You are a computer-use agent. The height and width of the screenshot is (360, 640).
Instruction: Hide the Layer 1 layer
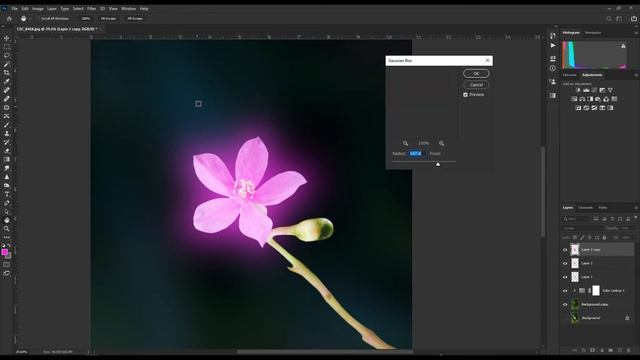click(565, 277)
